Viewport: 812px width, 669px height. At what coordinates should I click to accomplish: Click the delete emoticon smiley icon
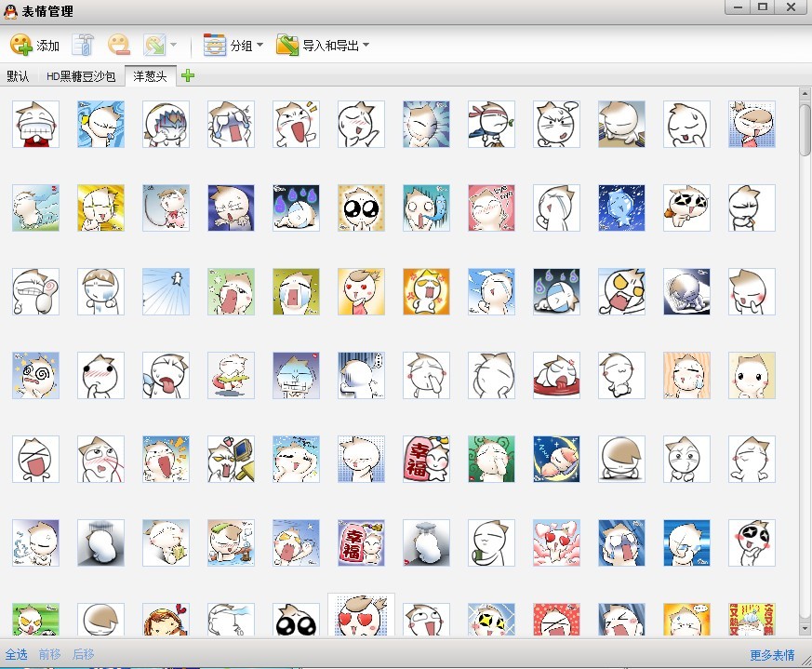point(118,45)
